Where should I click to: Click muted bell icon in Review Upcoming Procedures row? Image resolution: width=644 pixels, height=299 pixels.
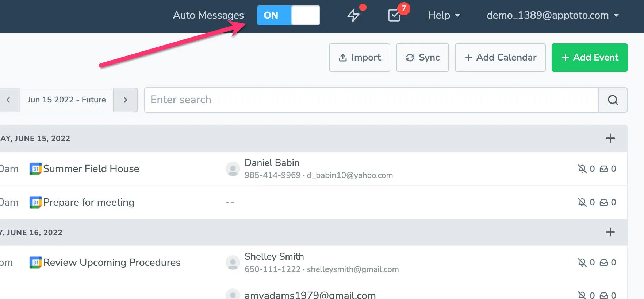click(582, 263)
